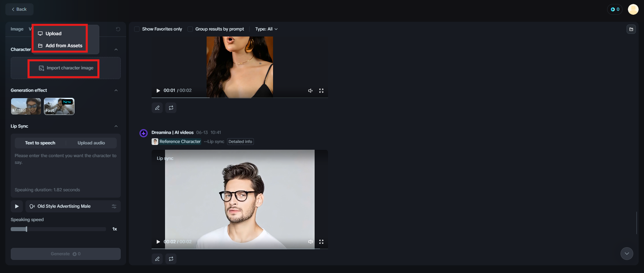The image size is (644, 273).
Task: Click Import character image
Action: (x=66, y=68)
